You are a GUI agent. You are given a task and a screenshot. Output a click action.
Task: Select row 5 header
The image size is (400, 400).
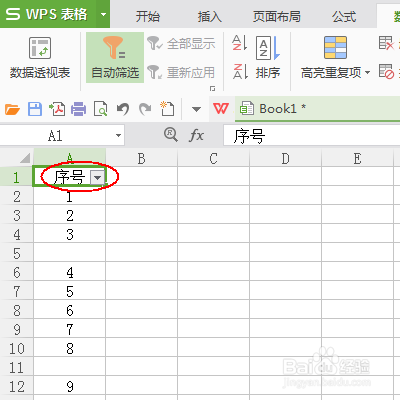pos(16,253)
